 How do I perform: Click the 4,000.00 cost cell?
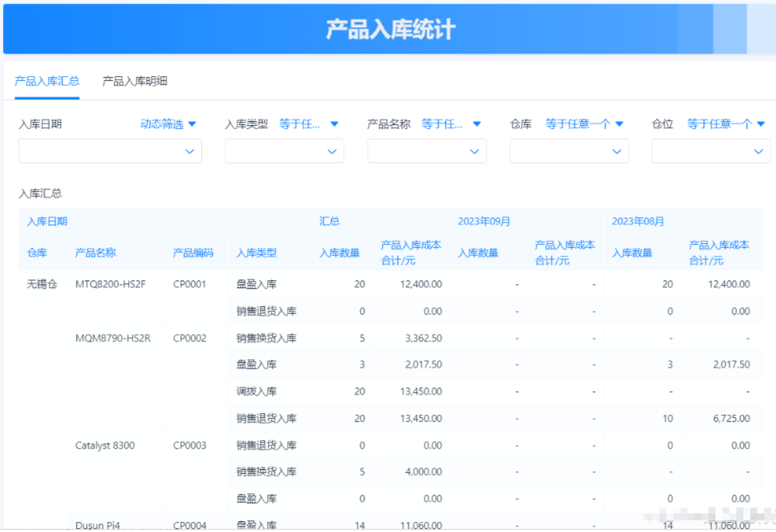(x=423, y=471)
